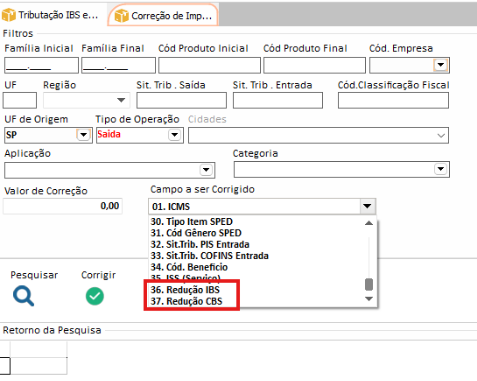Click the Família Final input field
Image resolution: width=477 pixels, height=381 pixels.
[118, 65]
